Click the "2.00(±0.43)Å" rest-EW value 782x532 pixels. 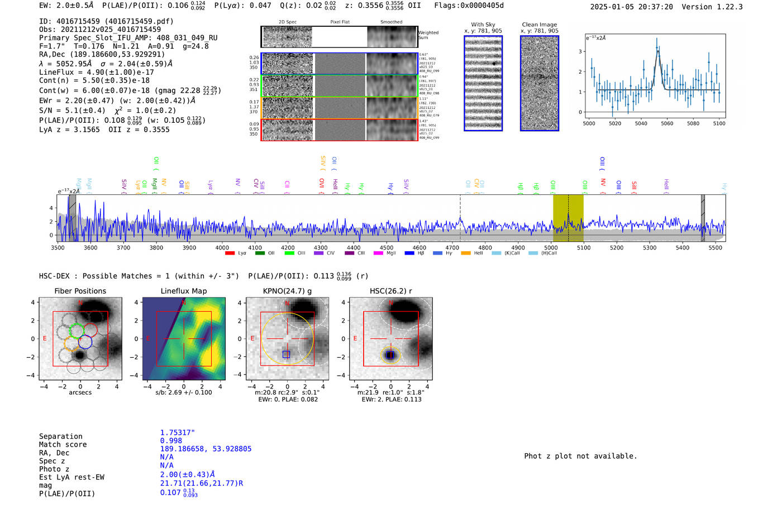(188, 474)
